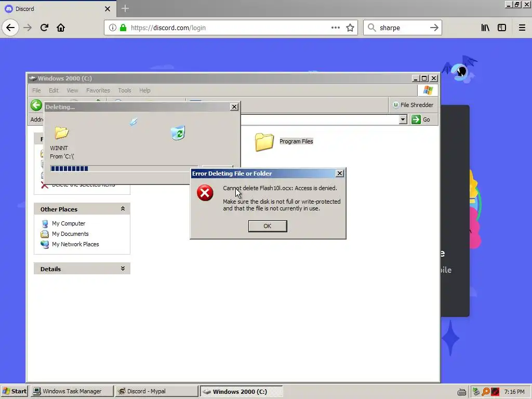This screenshot has height=399, width=532.
Task: Open File menu in Explorer window
Action: [x=36, y=90]
